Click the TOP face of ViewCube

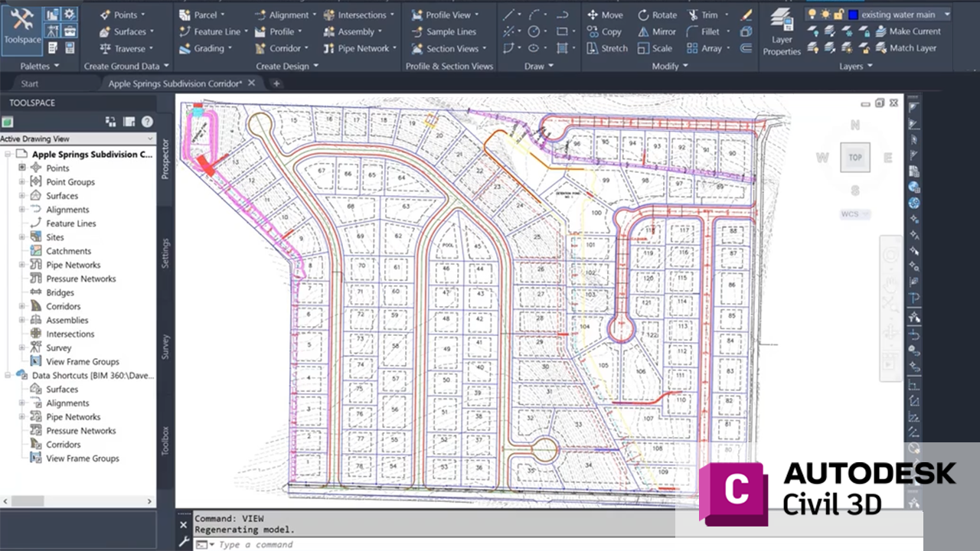pos(855,158)
